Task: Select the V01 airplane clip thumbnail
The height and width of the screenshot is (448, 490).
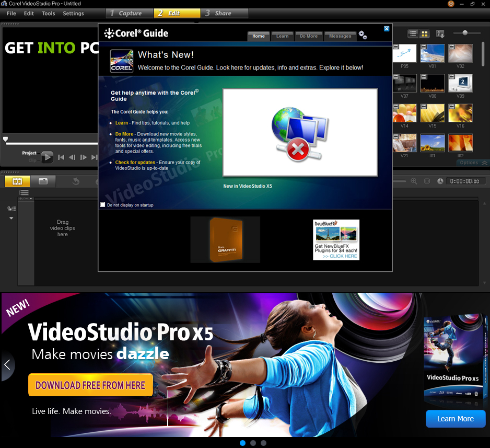Action: tap(433, 53)
